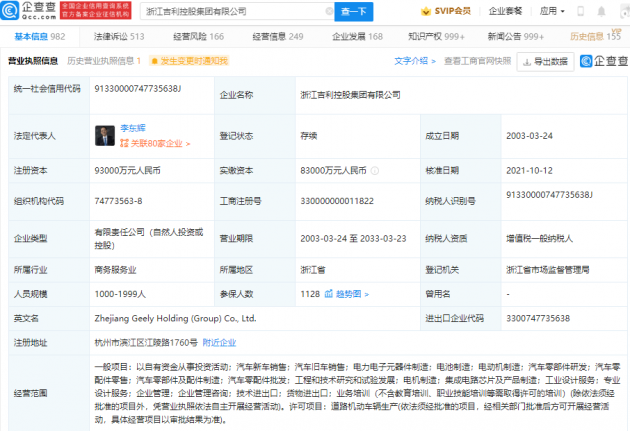The height and width of the screenshot is (431, 630).
Task: Click the 导出数据 export button
Action: coord(550,61)
